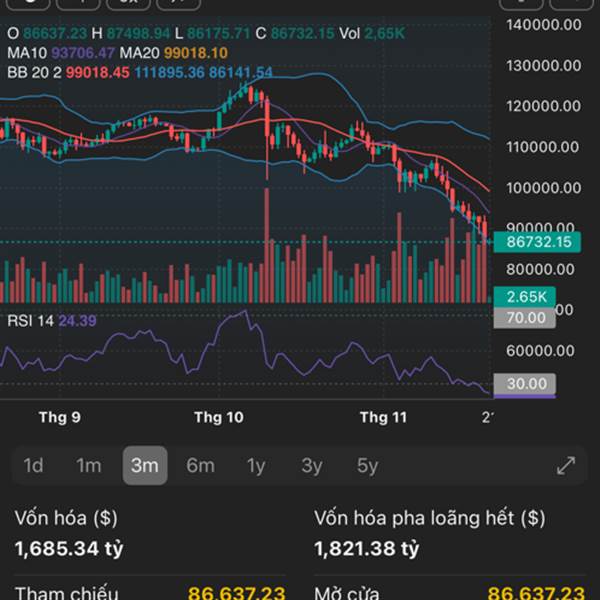Tap the high price value 87498.94
Image resolution: width=600 pixels, height=600 pixels.
point(138,33)
